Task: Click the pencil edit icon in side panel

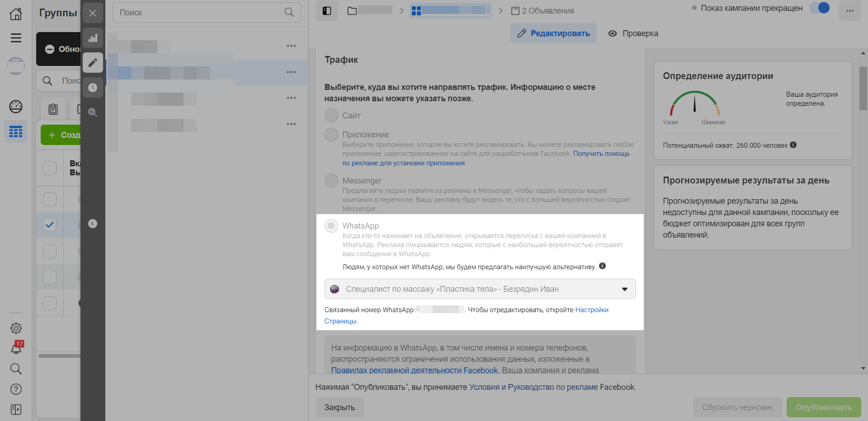Action: [x=93, y=63]
